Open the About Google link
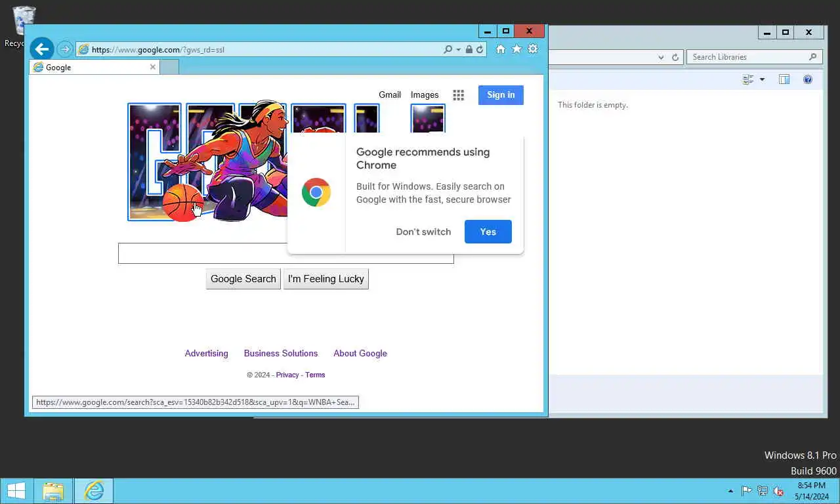The height and width of the screenshot is (504, 840). tap(360, 353)
